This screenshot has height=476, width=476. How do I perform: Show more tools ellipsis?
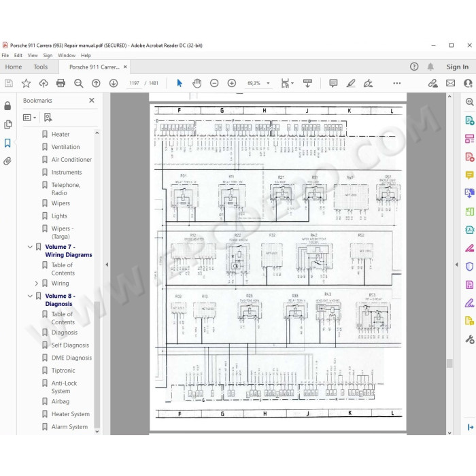(396, 83)
